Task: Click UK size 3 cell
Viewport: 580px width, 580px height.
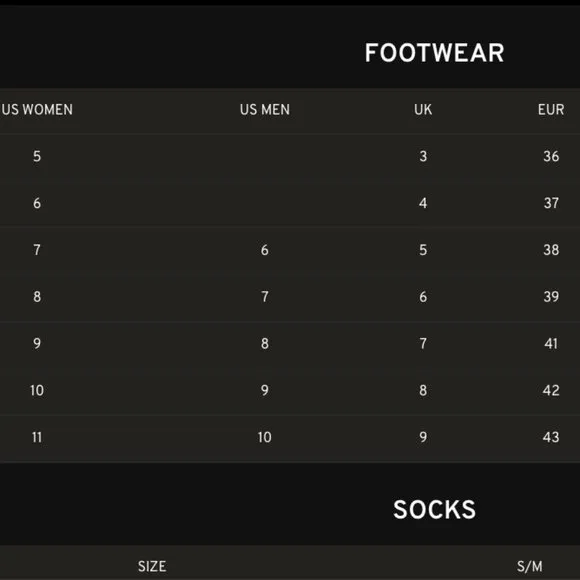Action: [x=423, y=156]
